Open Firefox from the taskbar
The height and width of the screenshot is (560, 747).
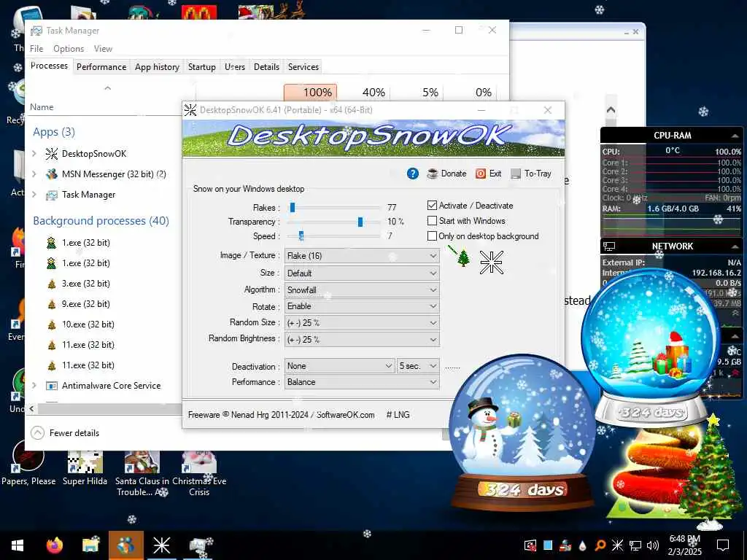(x=54, y=545)
